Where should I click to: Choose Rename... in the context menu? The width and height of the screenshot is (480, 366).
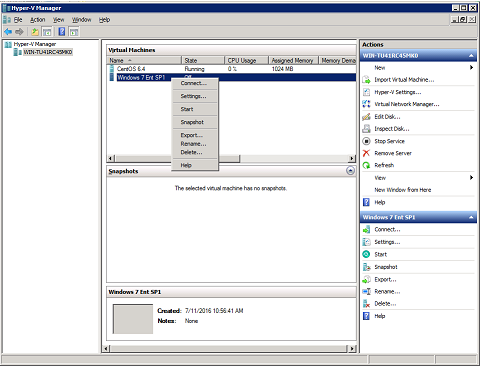tap(195, 144)
